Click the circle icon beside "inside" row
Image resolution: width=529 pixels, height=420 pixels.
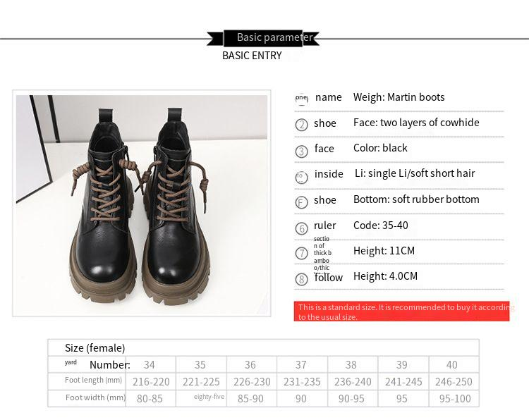(301, 176)
